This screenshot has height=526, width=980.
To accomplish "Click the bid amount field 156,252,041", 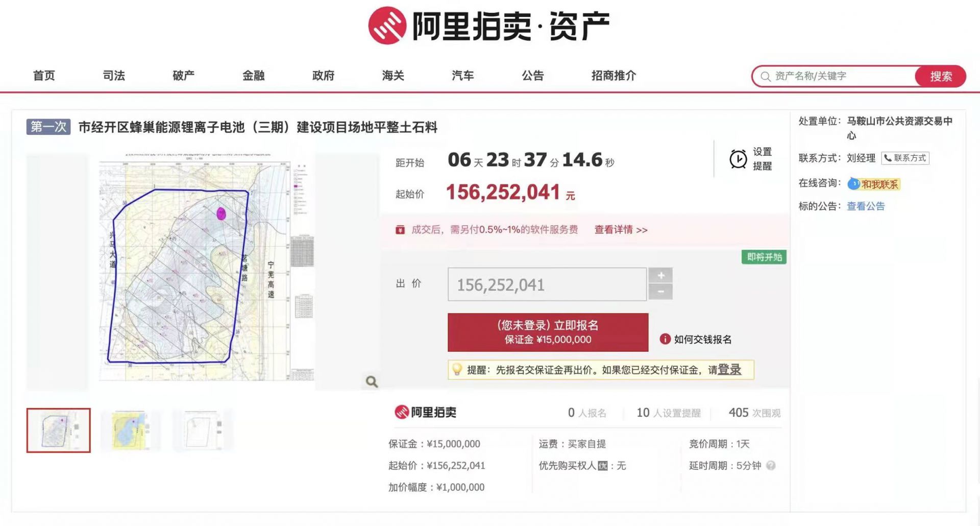I will [547, 284].
